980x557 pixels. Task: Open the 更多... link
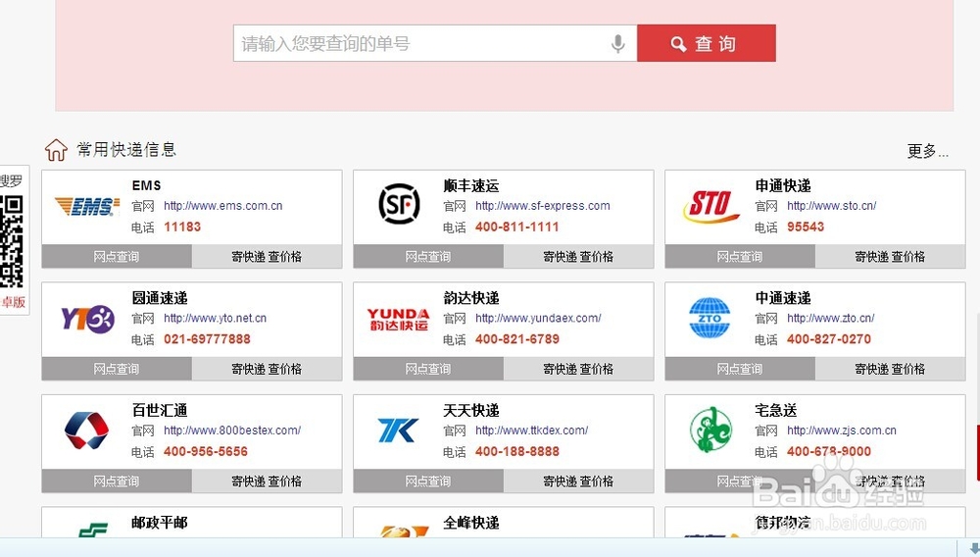(927, 151)
